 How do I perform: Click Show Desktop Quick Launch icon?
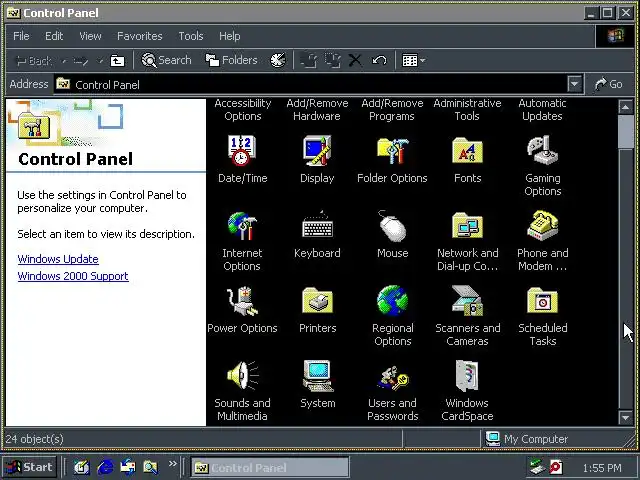coord(82,467)
